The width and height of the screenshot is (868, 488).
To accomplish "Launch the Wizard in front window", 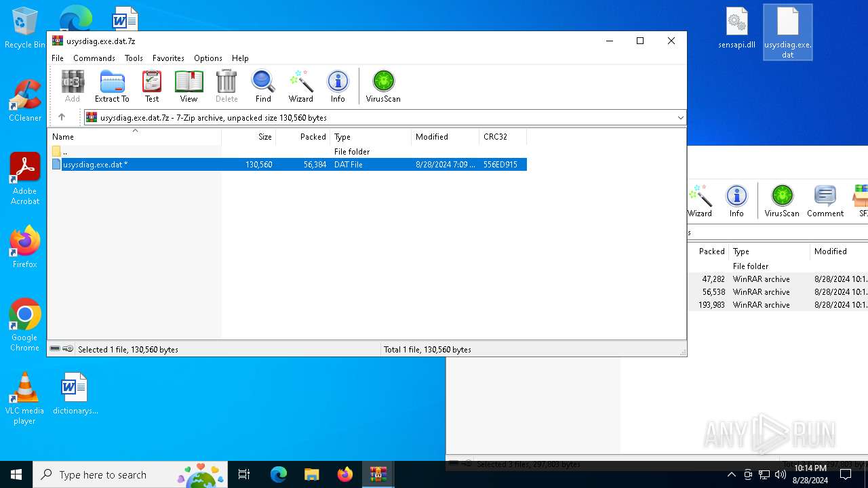I will [300, 87].
